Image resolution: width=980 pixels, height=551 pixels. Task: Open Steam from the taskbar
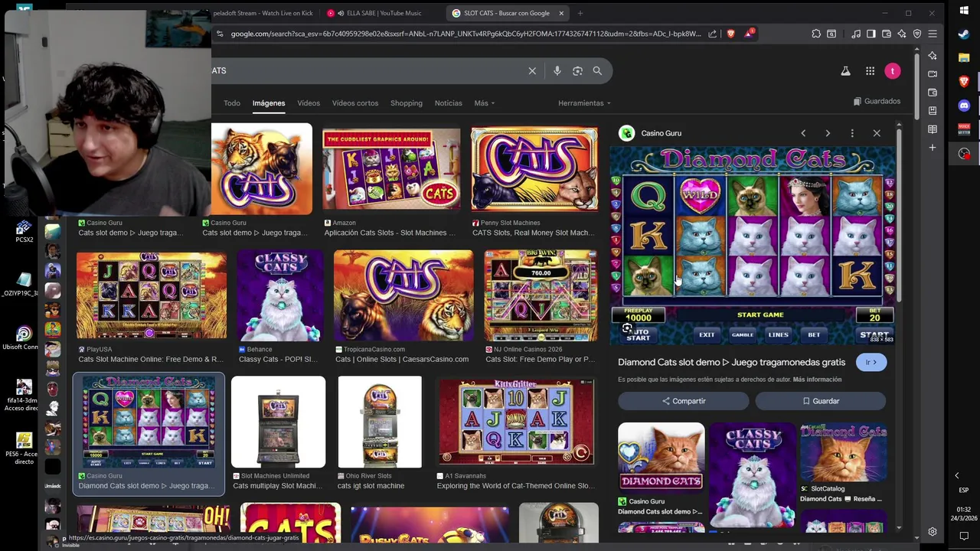tap(964, 34)
